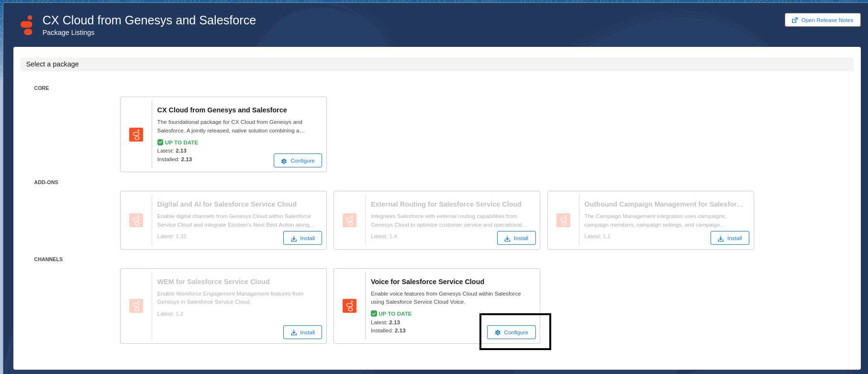Click the Genesys logo in the header
The height and width of the screenshot is (374, 868).
coord(27,25)
